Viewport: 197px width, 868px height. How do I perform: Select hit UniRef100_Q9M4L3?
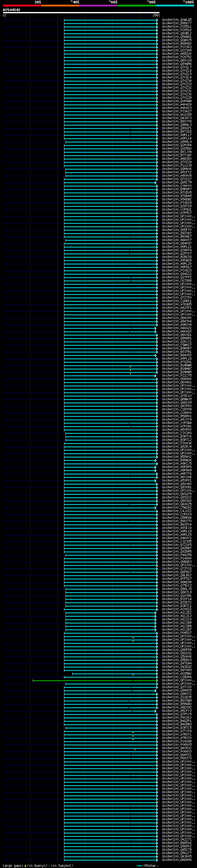pyautogui.click(x=177, y=125)
